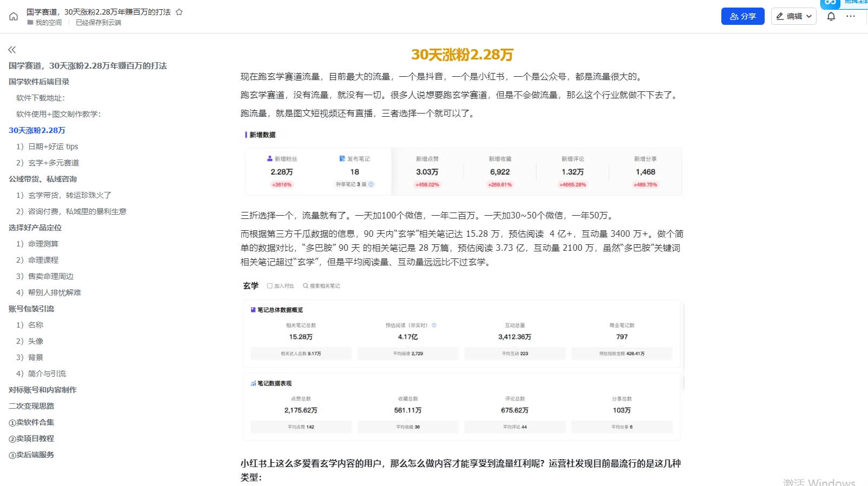Click 互动总量 3,412.36万 value
This screenshot has width=868, height=486.
point(515,337)
